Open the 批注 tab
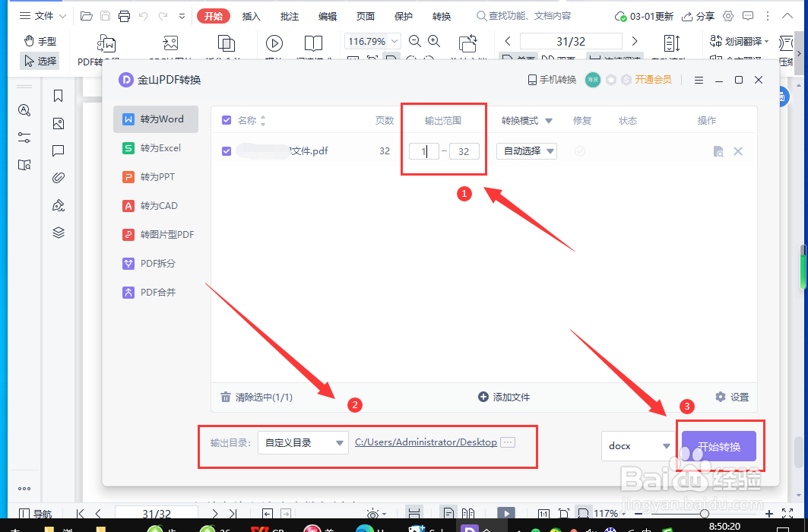The width and height of the screenshot is (808, 532). click(x=289, y=17)
